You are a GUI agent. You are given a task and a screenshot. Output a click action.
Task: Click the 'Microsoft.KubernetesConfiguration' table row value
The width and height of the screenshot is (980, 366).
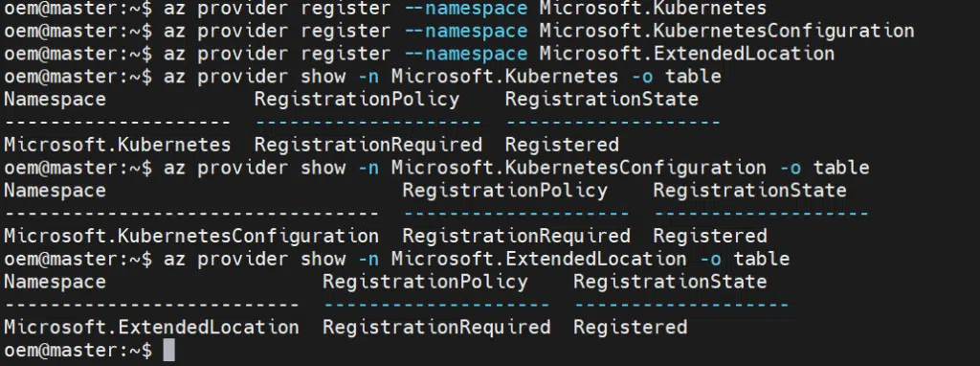191,237
